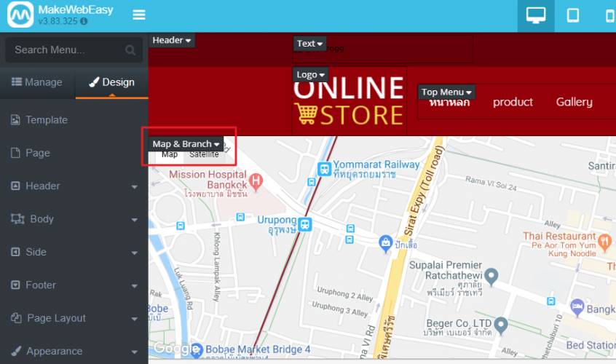
Task: Click the version info icon
Action: tap(84, 22)
